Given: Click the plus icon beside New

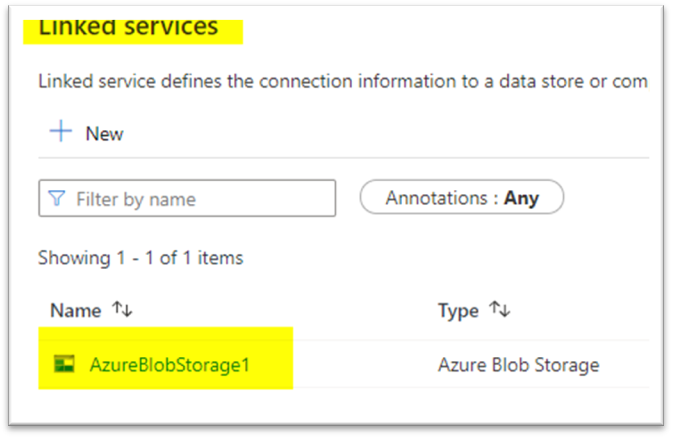Looking at the screenshot, I should (x=61, y=132).
